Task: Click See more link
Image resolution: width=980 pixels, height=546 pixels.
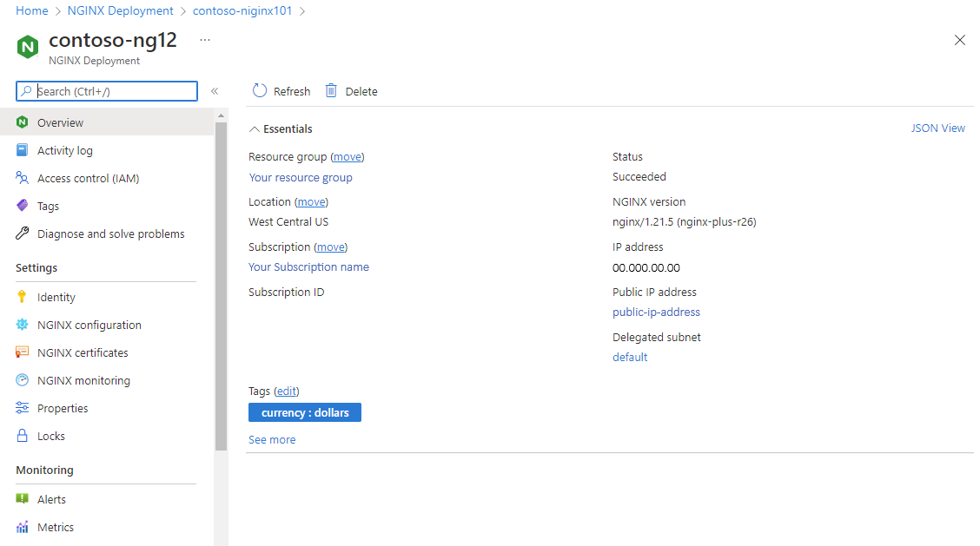Action: tap(272, 440)
